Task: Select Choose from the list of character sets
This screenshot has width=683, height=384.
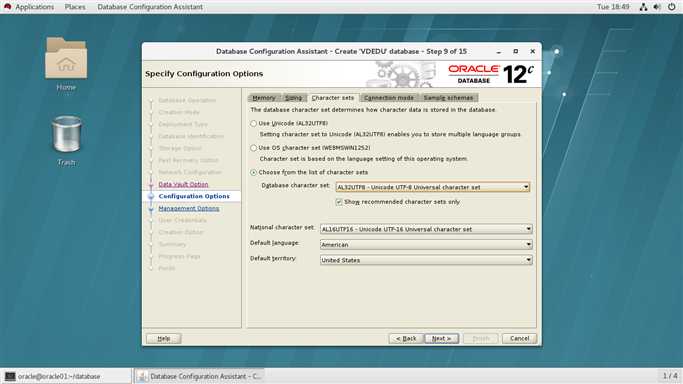Action: click(254, 172)
